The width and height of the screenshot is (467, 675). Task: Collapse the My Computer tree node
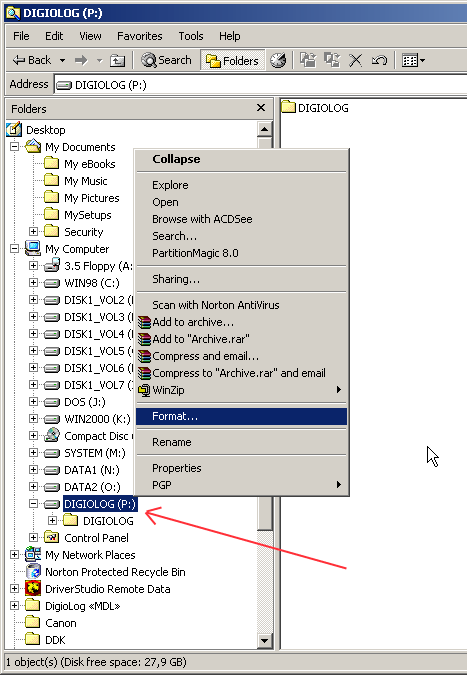[15, 249]
